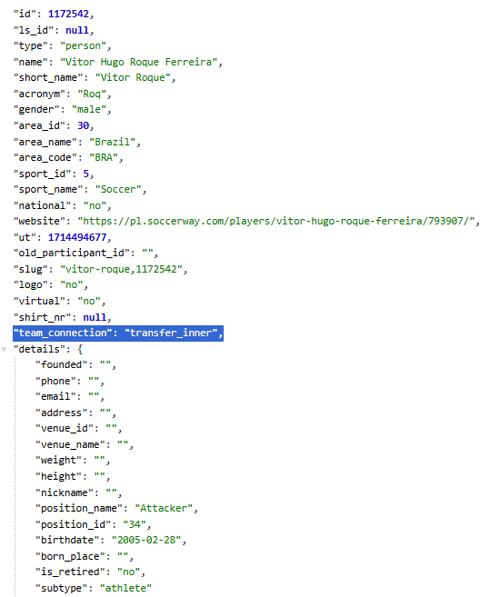
Task: Click the "details" key label
Action: 39,350
